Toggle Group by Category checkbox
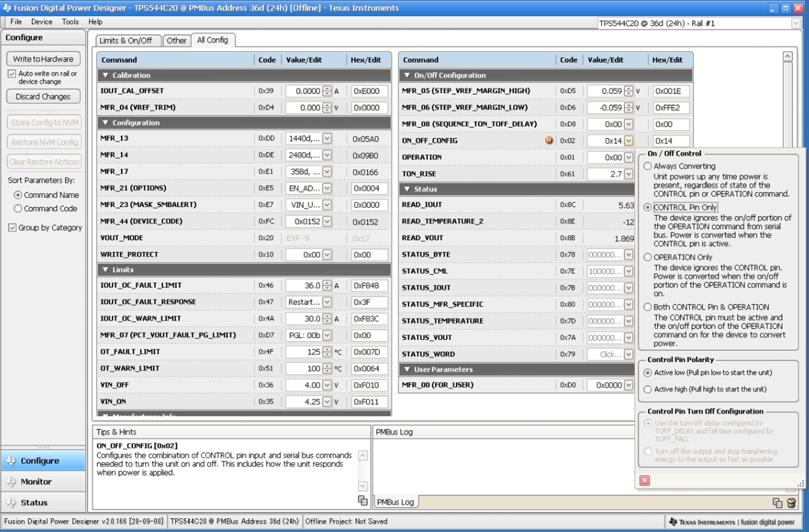The width and height of the screenshot is (809, 532). click(12, 228)
